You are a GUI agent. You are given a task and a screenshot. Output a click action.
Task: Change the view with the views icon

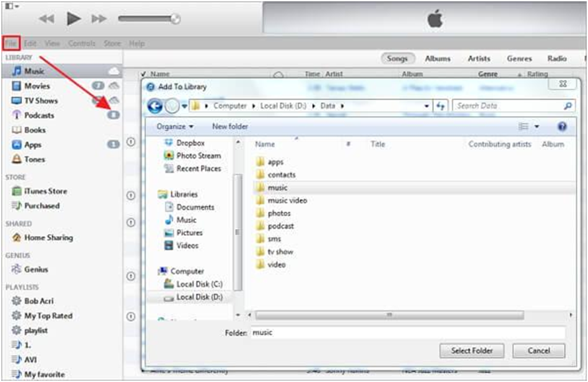(x=524, y=126)
